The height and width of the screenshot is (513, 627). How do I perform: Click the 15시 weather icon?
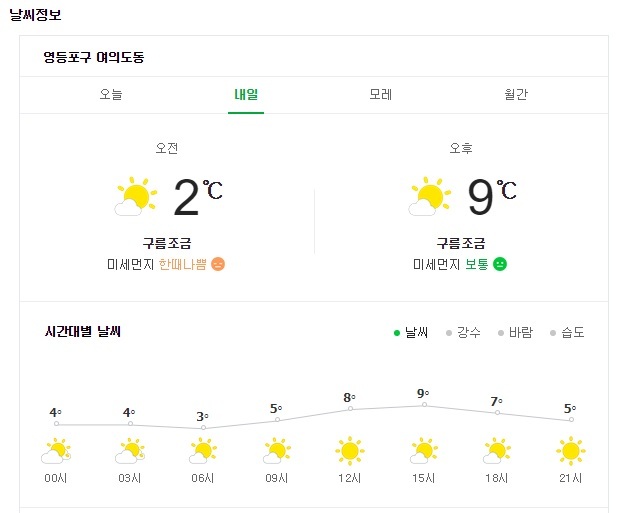pyautogui.click(x=424, y=451)
